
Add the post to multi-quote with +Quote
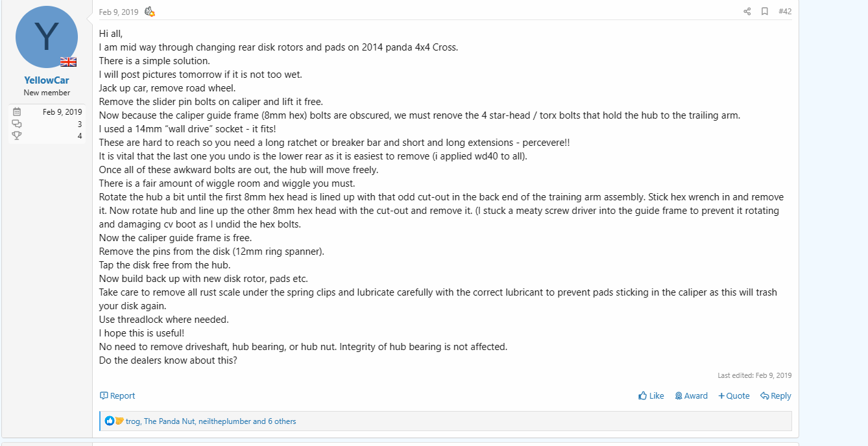pos(734,395)
